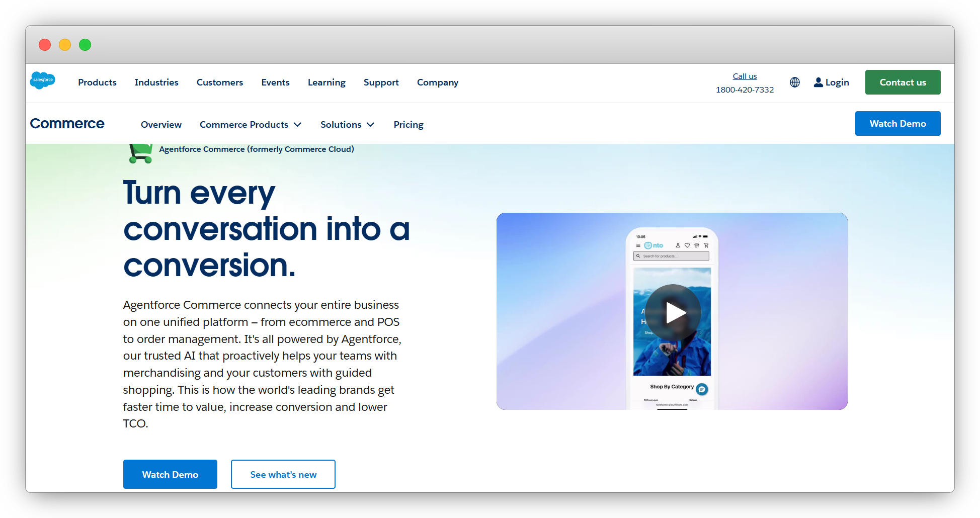Click the video thumbnail's phone search field

coord(671,256)
